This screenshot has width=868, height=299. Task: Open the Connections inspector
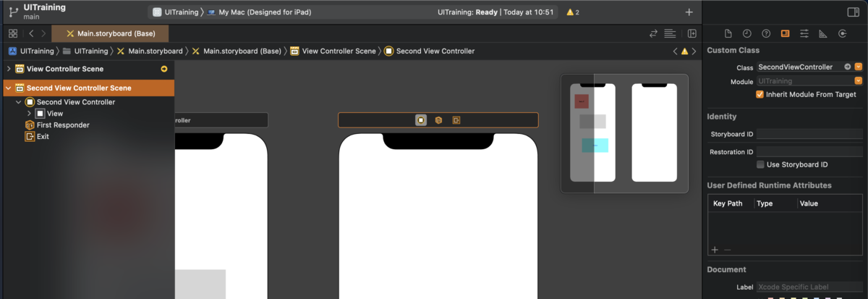coord(842,33)
